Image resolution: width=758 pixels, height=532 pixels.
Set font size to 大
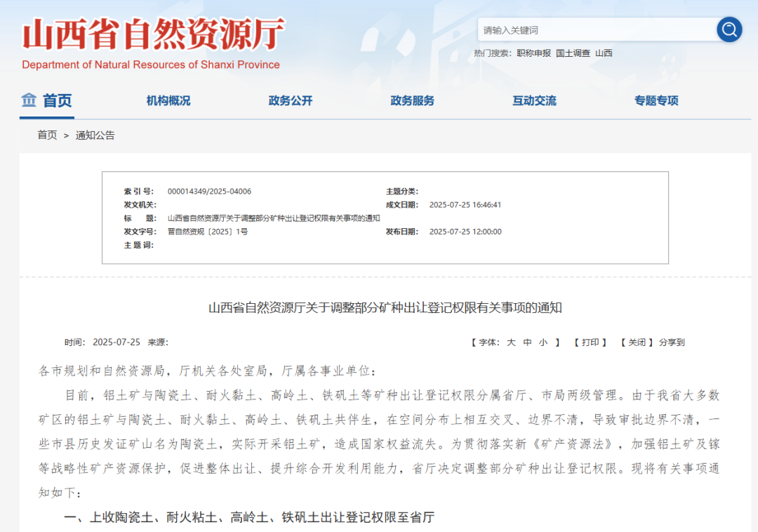tap(510, 343)
